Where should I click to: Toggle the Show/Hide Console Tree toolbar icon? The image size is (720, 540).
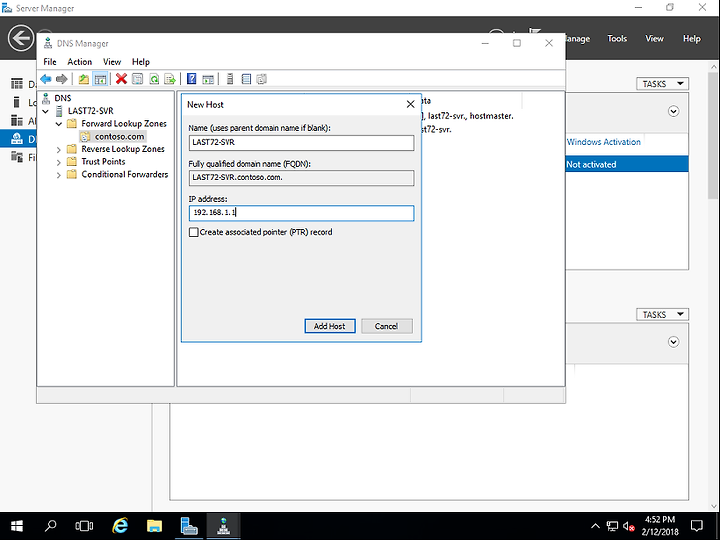tap(100, 79)
